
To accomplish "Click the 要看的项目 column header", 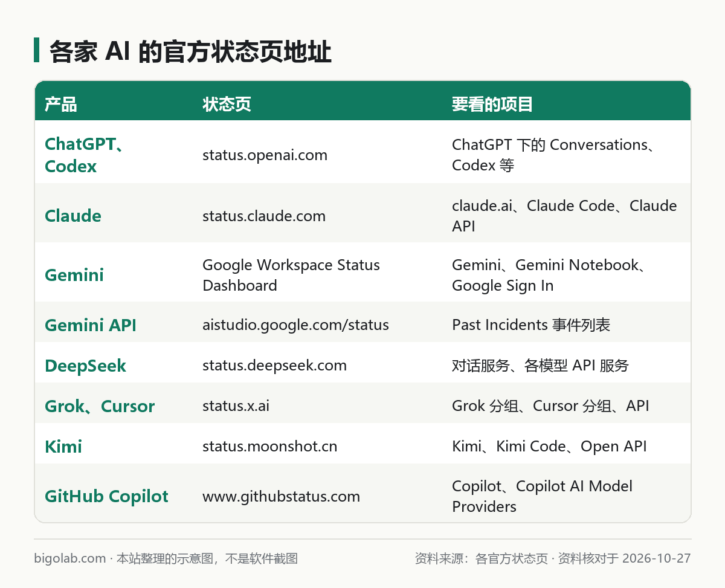I will 492,104.
